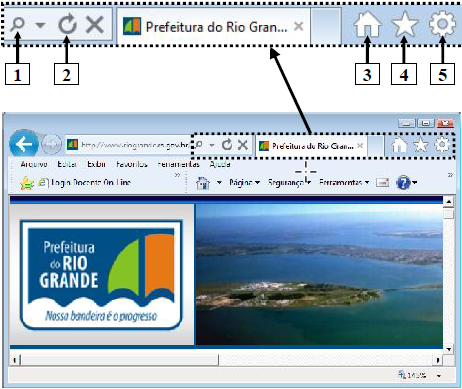Open the zoom level dropdown arrow
The image size is (462, 389).
(x=439, y=376)
